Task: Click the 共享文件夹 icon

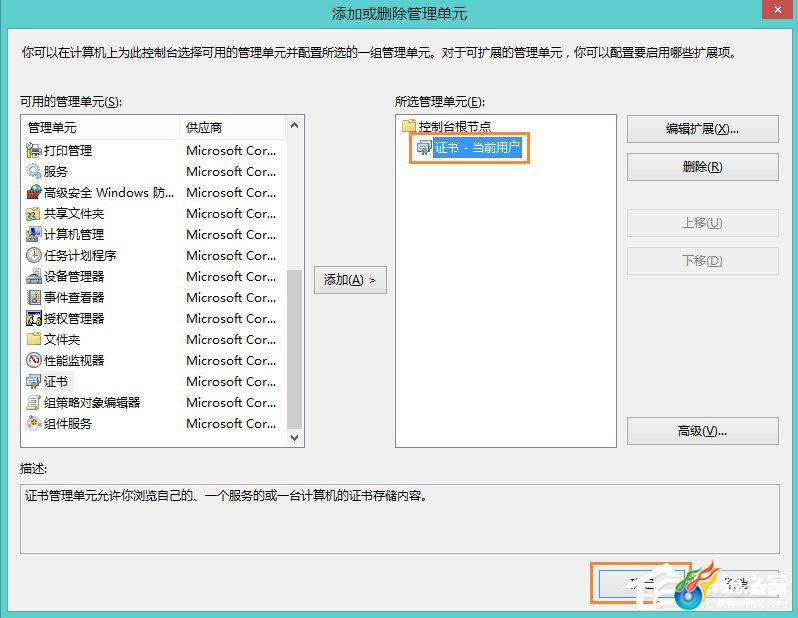Action: [x=34, y=213]
